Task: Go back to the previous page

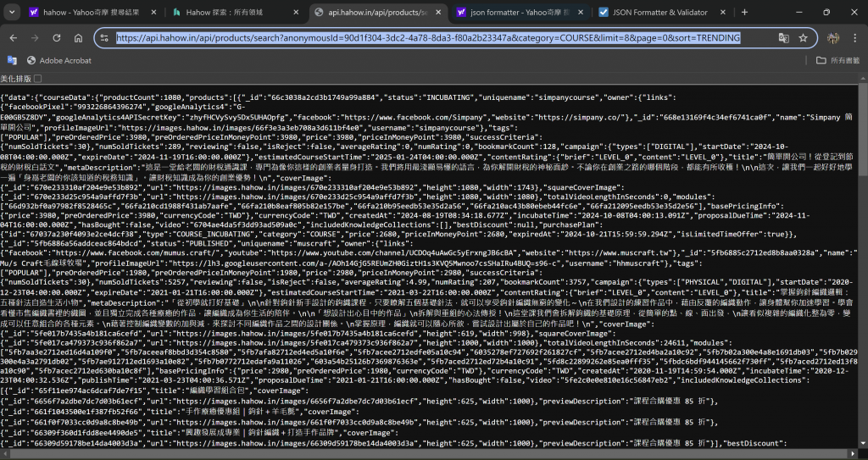Action: [x=14, y=37]
